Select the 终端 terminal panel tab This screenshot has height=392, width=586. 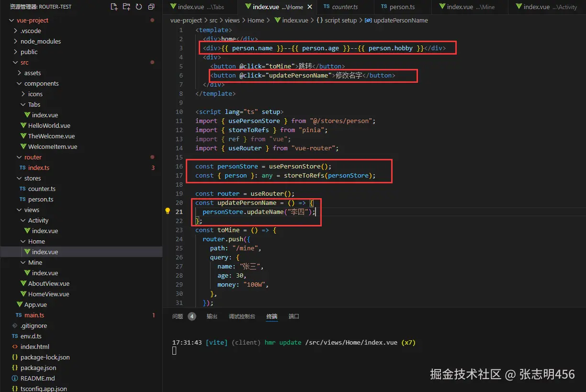272,316
